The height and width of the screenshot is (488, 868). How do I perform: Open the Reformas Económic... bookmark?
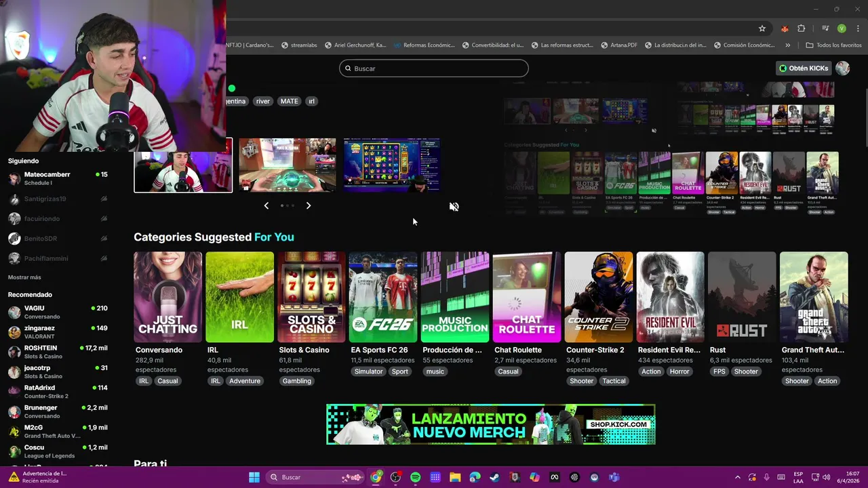pos(424,45)
